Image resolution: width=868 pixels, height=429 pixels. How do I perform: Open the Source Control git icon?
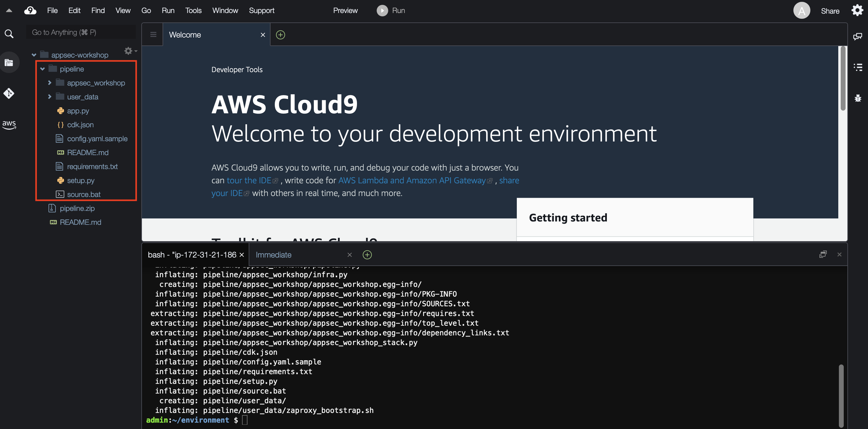9,93
